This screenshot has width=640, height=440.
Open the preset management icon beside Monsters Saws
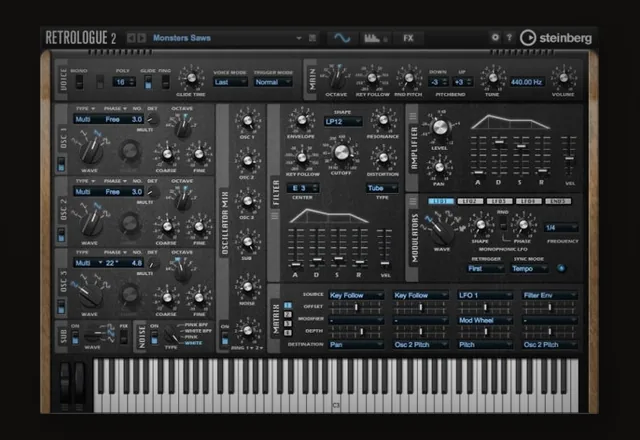pyautogui.click(x=312, y=38)
